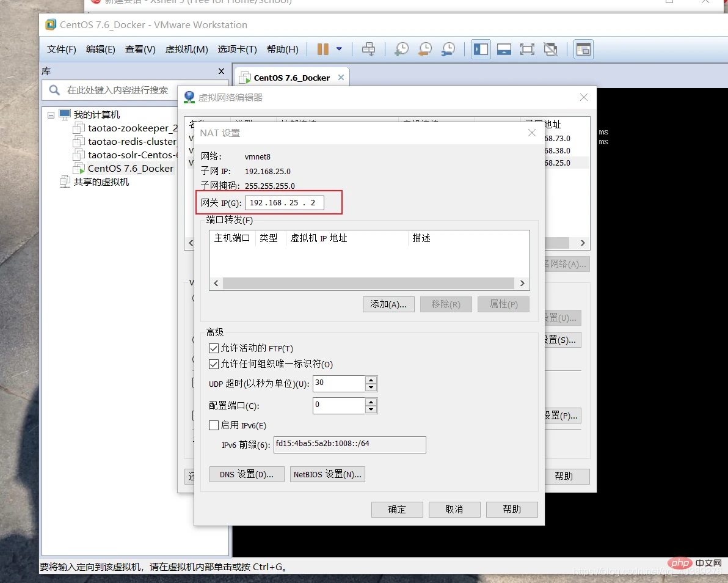Open the 查看(V) menu
This screenshot has width=728, height=583.
tap(140, 50)
